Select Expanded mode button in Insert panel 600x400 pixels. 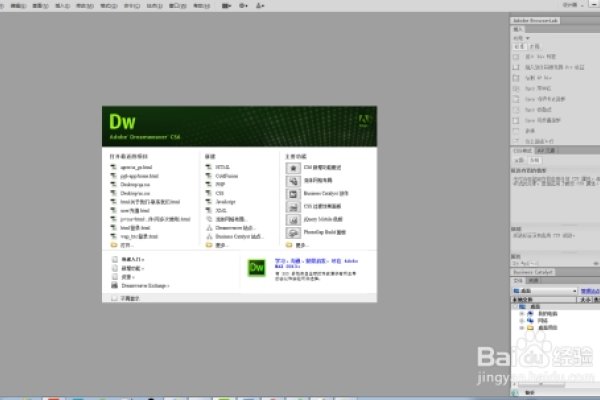535,47
